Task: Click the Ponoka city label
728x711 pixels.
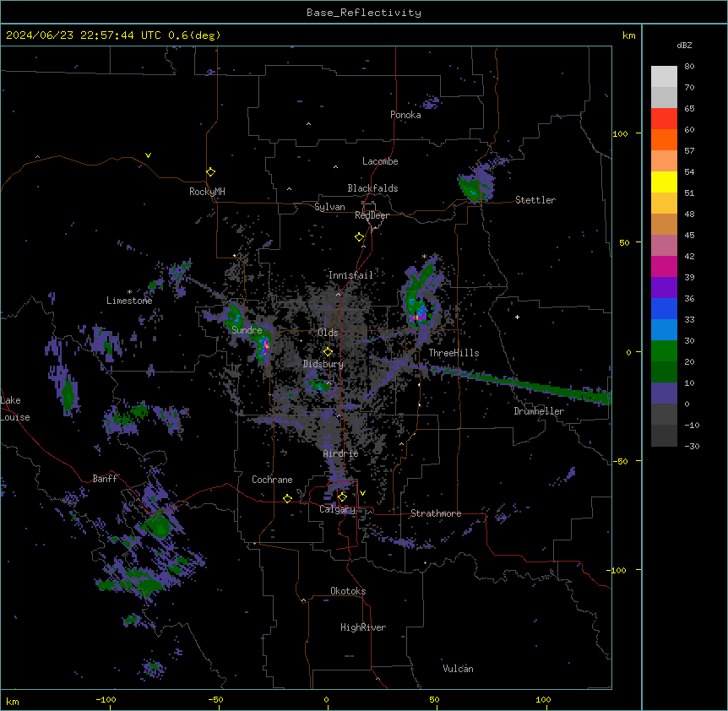Action: (x=405, y=115)
